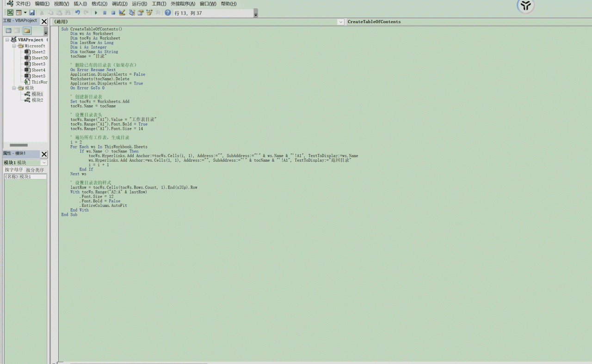Switch to 按分类序 properties tab
Screen dimensions: 592x364
tap(35, 170)
